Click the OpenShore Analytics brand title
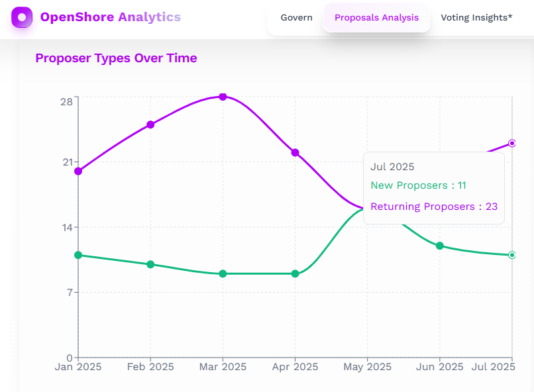This screenshot has width=534, height=392. point(110,17)
